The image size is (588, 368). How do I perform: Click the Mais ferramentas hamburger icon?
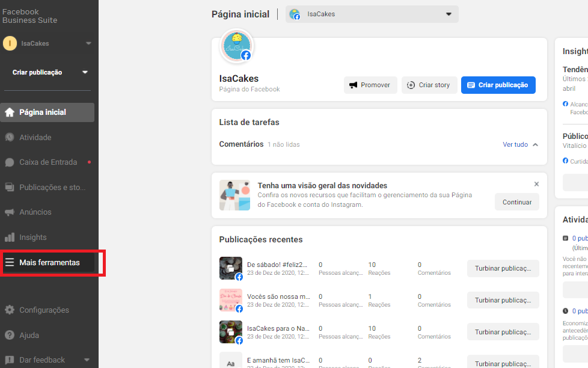coord(10,262)
